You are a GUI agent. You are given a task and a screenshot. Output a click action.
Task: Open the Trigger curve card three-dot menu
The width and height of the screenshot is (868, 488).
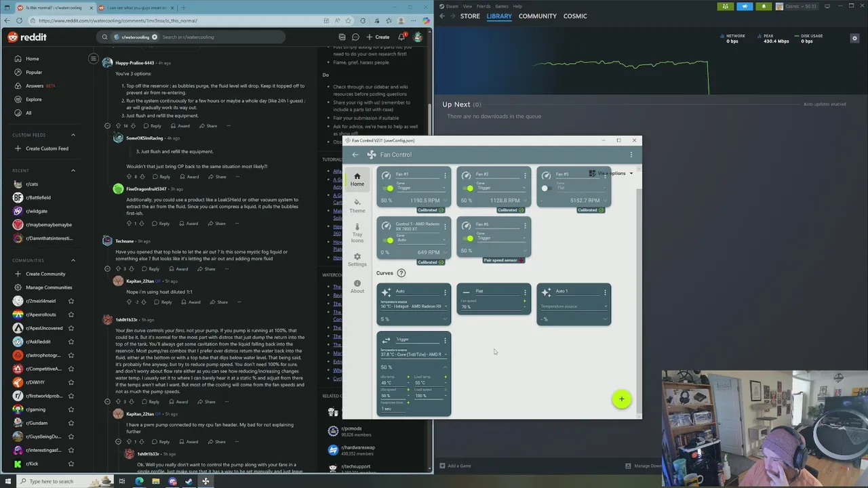445,341
